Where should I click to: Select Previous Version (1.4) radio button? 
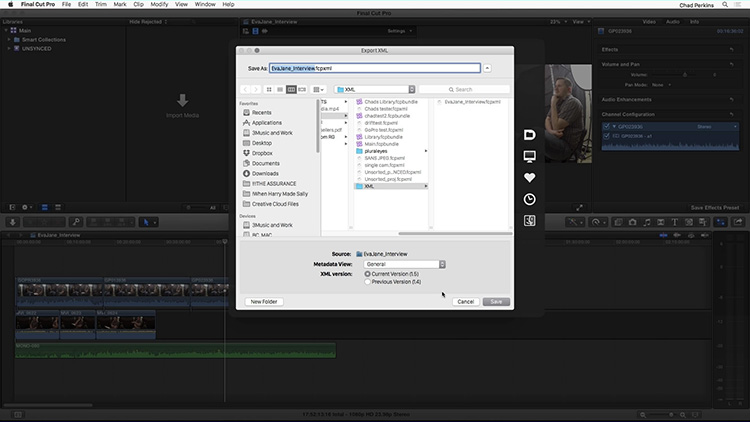367,282
